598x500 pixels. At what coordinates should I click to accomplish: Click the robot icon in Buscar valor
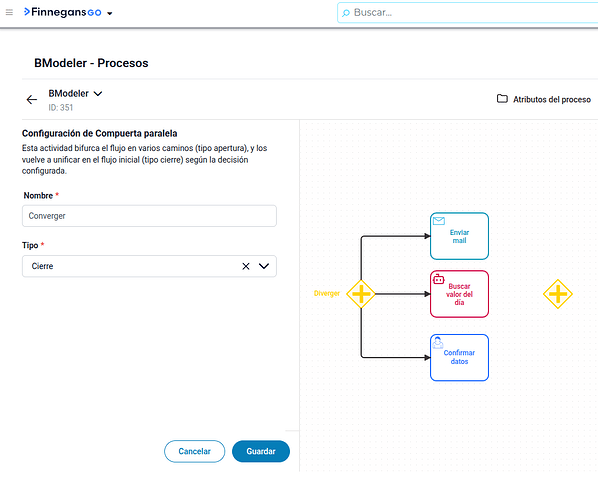pos(439,280)
